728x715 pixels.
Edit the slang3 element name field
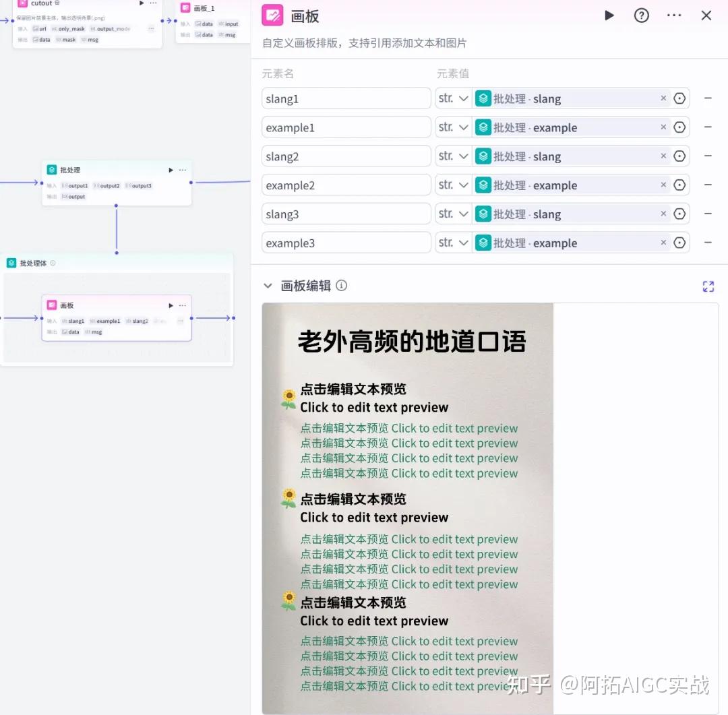(x=346, y=214)
